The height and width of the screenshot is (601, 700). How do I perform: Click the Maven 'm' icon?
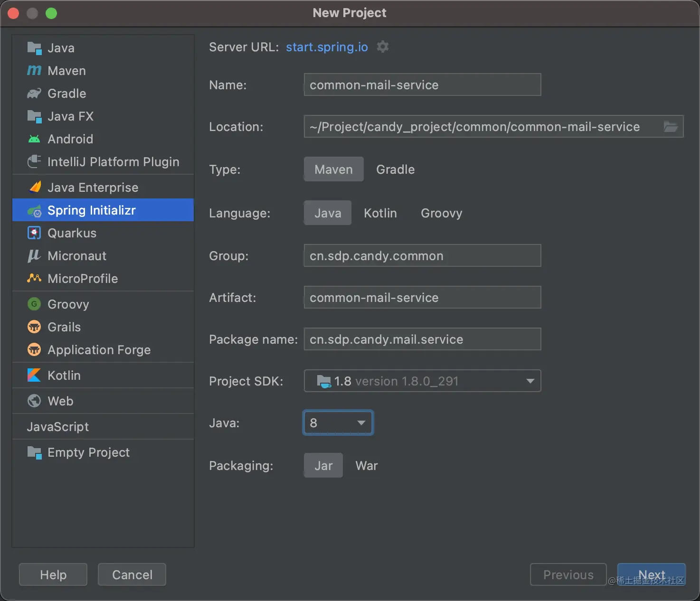(x=34, y=71)
